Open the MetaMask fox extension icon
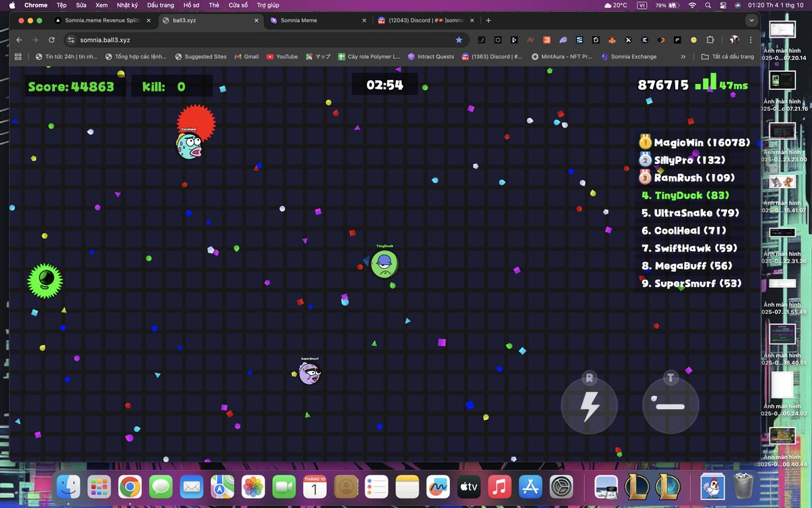 pyautogui.click(x=613, y=39)
